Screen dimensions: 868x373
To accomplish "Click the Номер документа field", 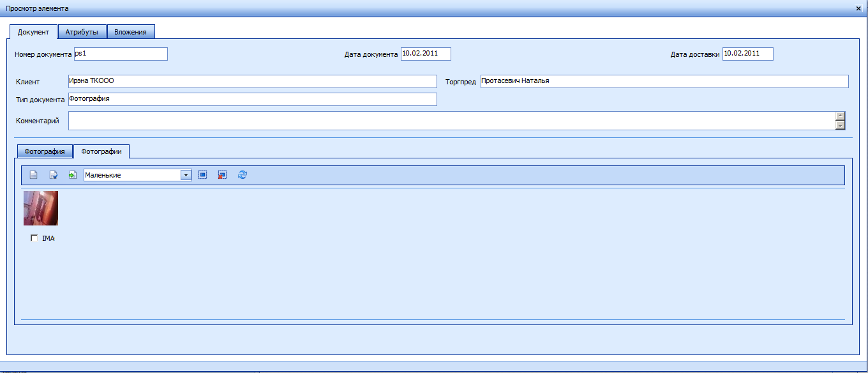I will pyautogui.click(x=121, y=54).
